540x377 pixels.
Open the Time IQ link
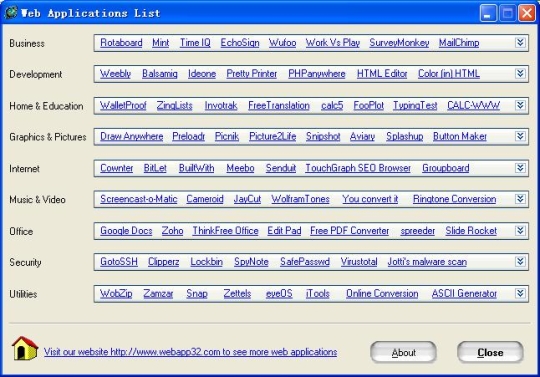pos(195,43)
